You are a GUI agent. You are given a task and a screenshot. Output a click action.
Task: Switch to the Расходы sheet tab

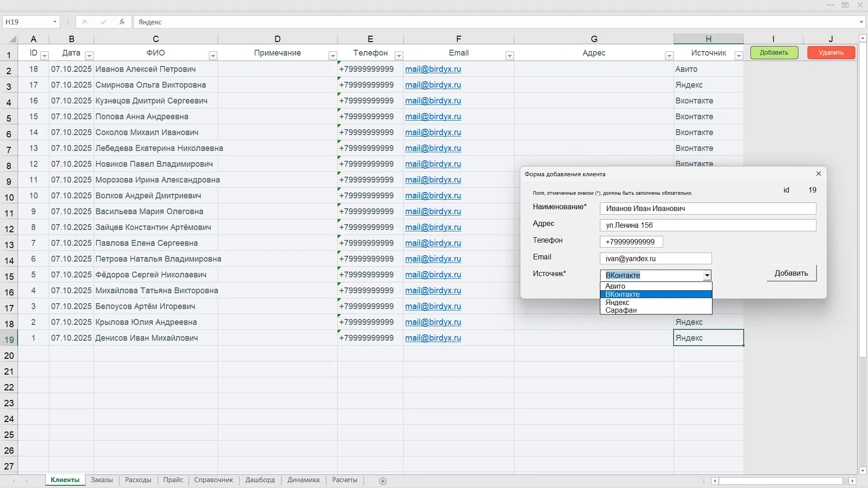tap(138, 480)
